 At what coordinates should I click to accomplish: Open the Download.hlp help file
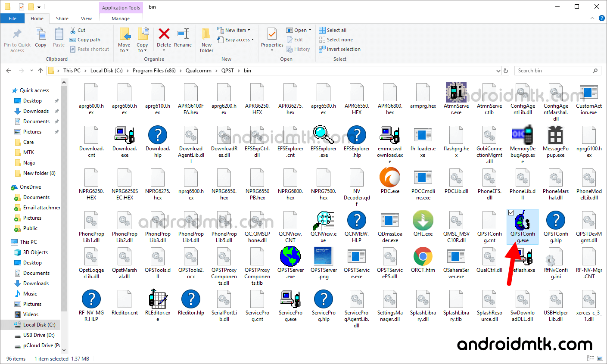coord(158,135)
